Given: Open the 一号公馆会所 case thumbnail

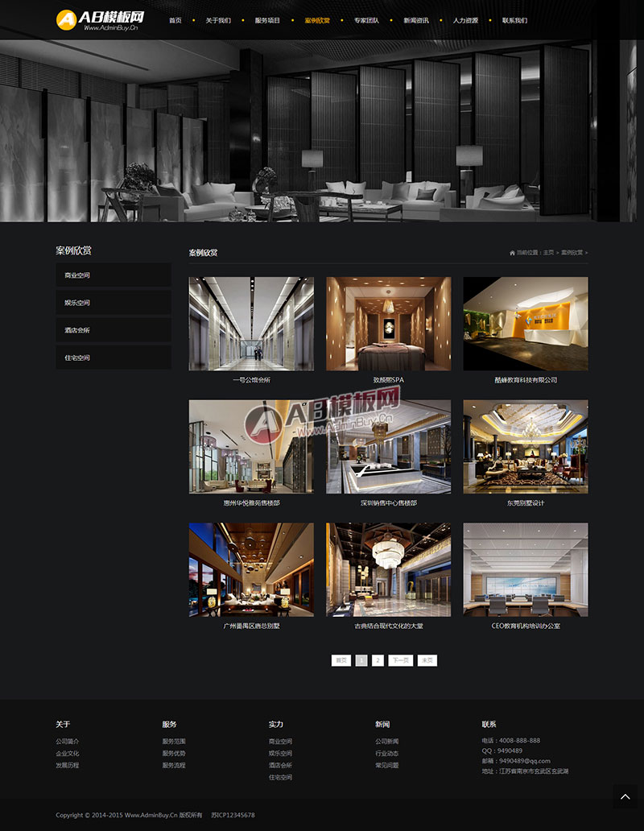Looking at the screenshot, I should 251,324.
